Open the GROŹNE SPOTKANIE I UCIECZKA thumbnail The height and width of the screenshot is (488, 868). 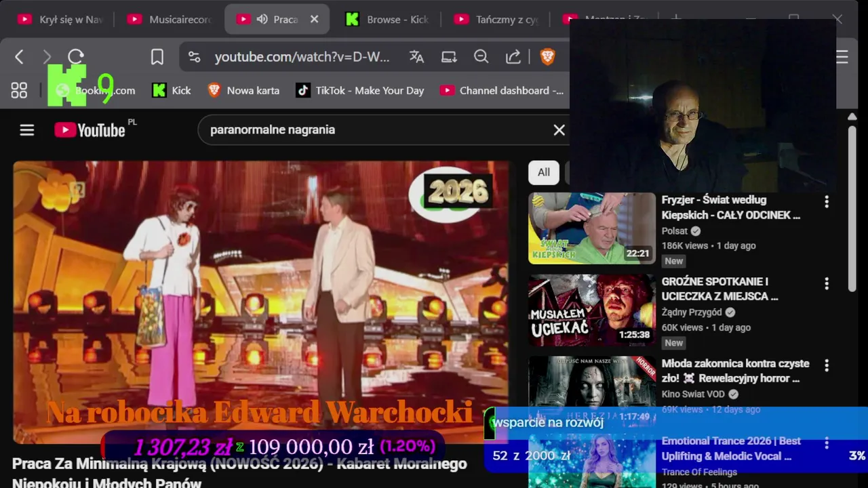592,310
